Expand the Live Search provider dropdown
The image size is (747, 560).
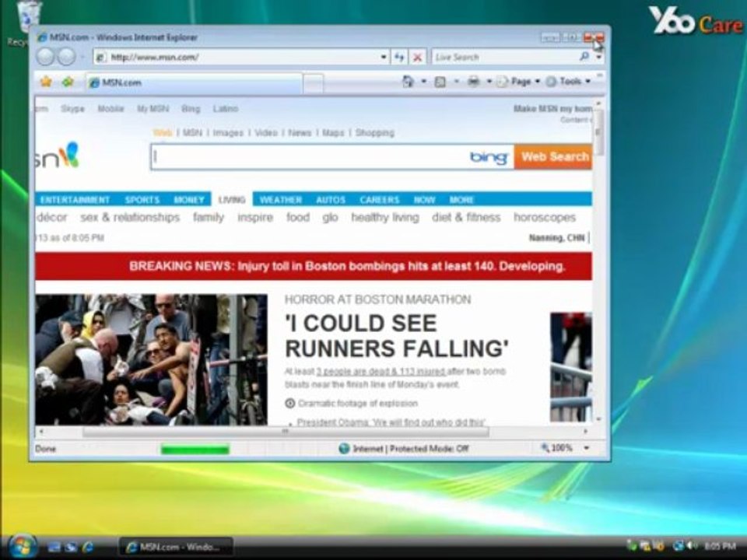(x=599, y=57)
